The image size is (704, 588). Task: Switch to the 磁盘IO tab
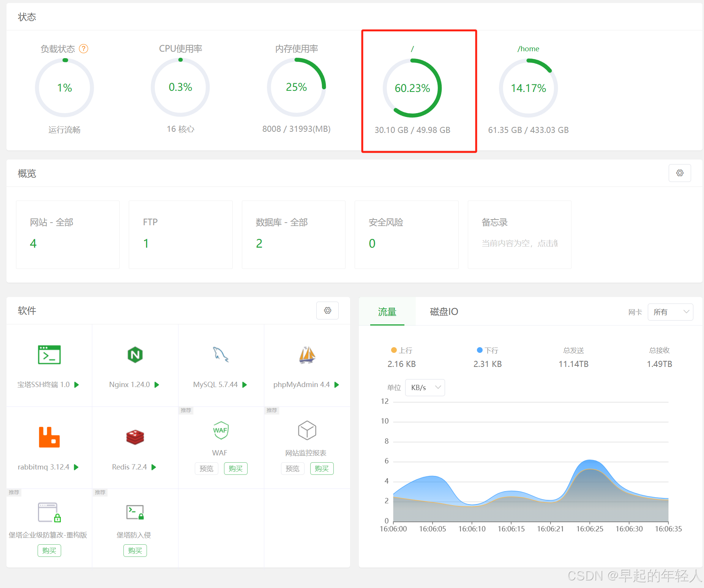pyautogui.click(x=444, y=312)
